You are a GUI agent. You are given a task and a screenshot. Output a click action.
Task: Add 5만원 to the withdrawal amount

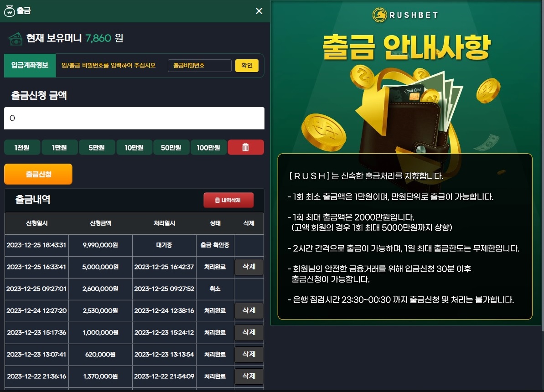(x=97, y=147)
